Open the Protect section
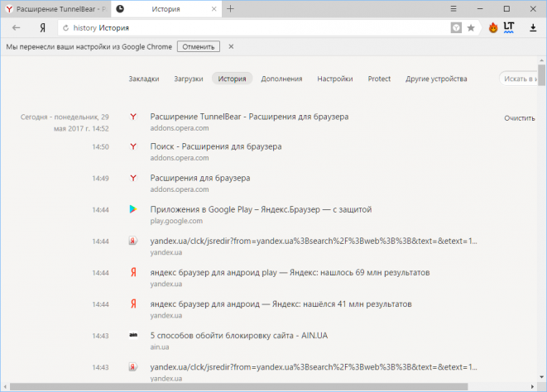Image resolution: width=547 pixels, height=392 pixels. (379, 79)
